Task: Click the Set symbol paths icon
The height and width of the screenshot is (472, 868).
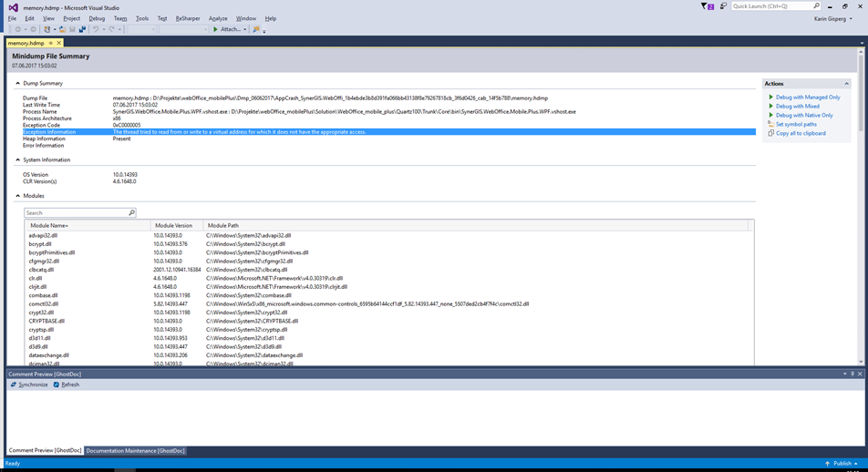Action: pos(770,124)
